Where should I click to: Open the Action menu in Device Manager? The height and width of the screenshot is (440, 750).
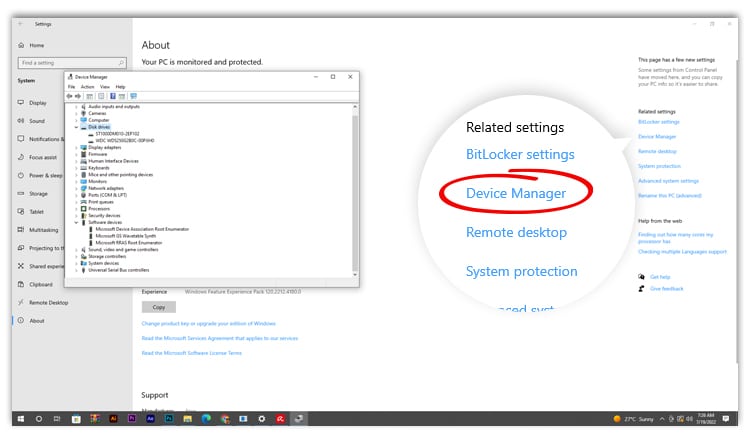tap(87, 87)
